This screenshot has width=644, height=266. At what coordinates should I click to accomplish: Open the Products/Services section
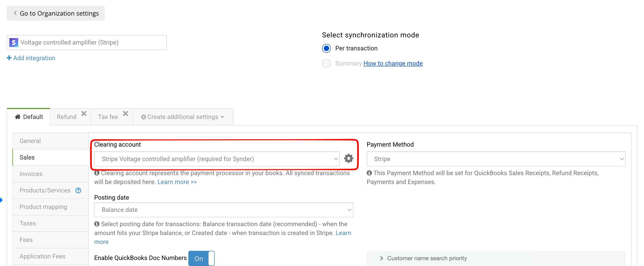tap(45, 190)
